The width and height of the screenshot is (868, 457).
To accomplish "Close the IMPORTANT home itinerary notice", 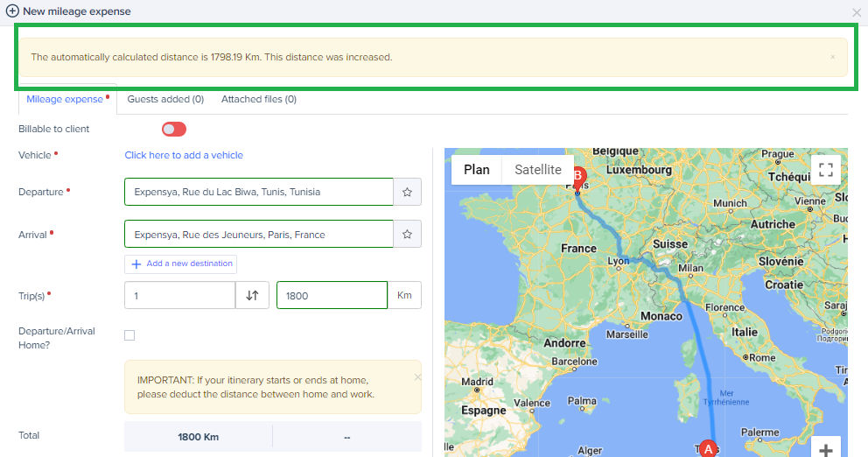I will click(417, 377).
